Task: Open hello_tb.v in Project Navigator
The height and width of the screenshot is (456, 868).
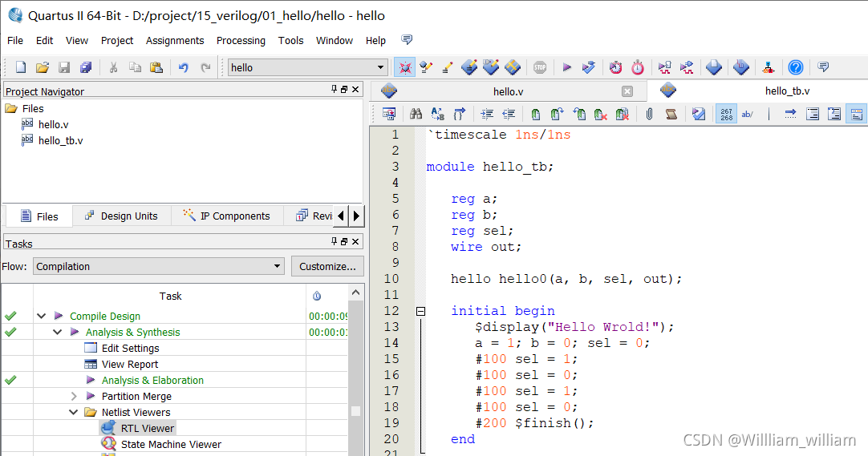Action: pos(52,140)
